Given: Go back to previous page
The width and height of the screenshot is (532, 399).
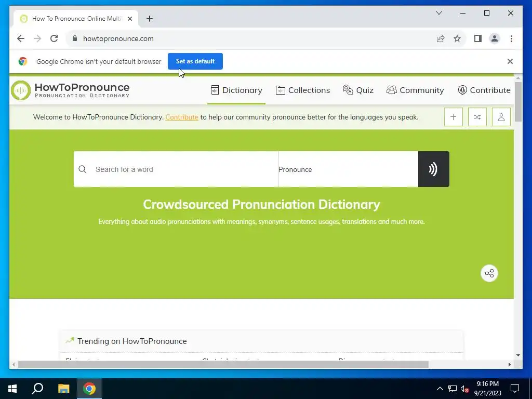Looking at the screenshot, I should (21, 38).
